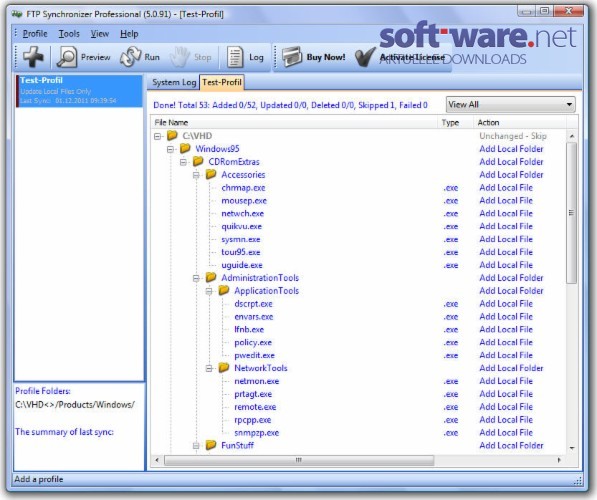Viewport: 597px width, 500px height.
Task: Click the Buy Now credit card icon
Action: point(292,57)
